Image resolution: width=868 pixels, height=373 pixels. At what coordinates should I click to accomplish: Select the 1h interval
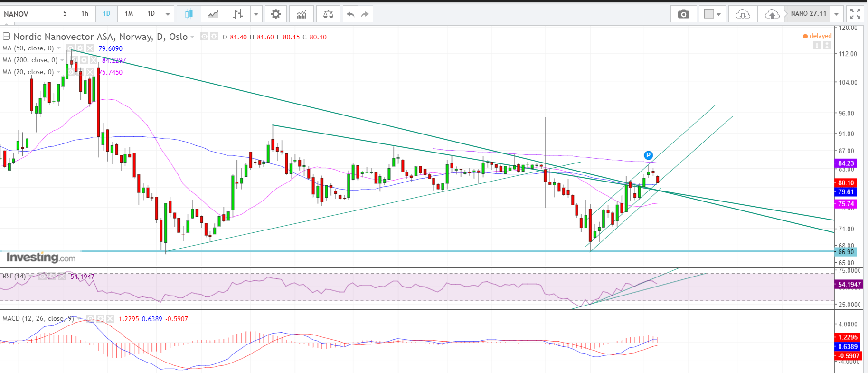point(85,14)
